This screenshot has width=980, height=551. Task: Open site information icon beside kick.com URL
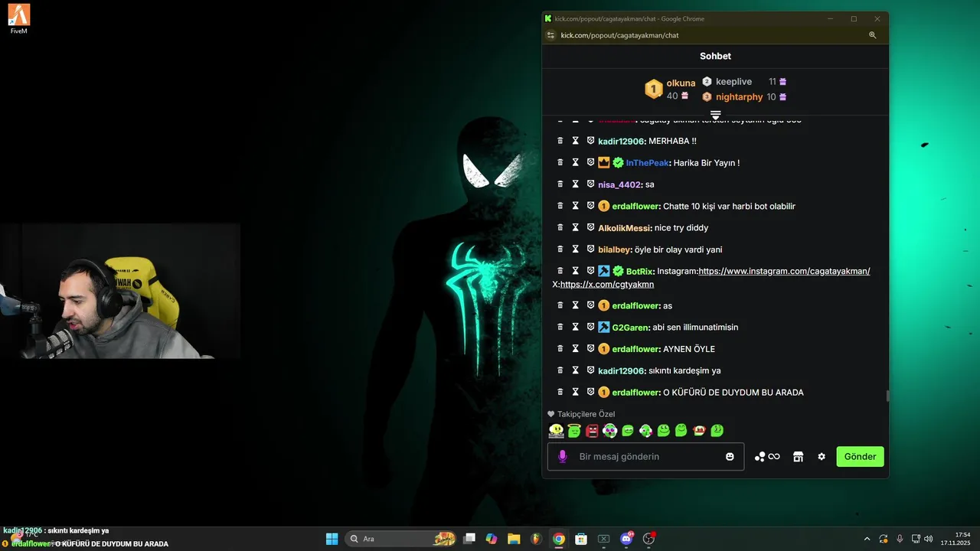coord(550,35)
